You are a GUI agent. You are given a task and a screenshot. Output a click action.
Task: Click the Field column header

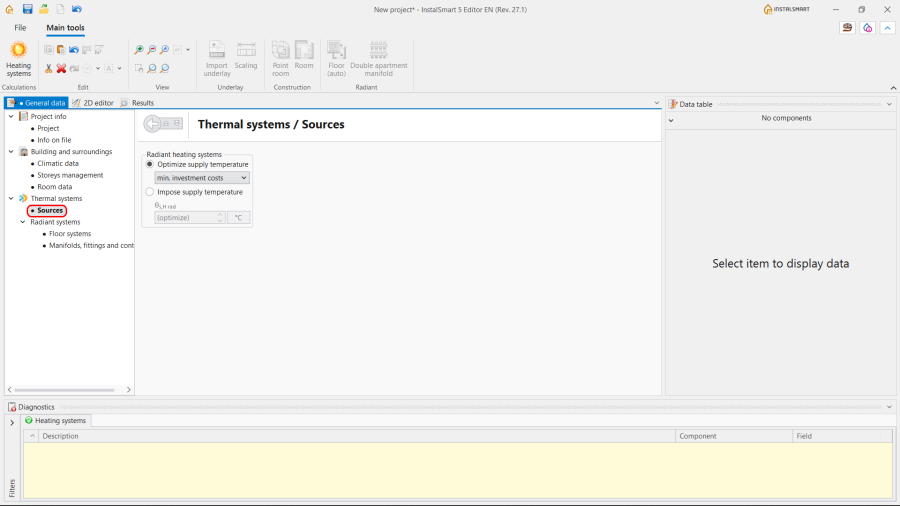pos(836,436)
